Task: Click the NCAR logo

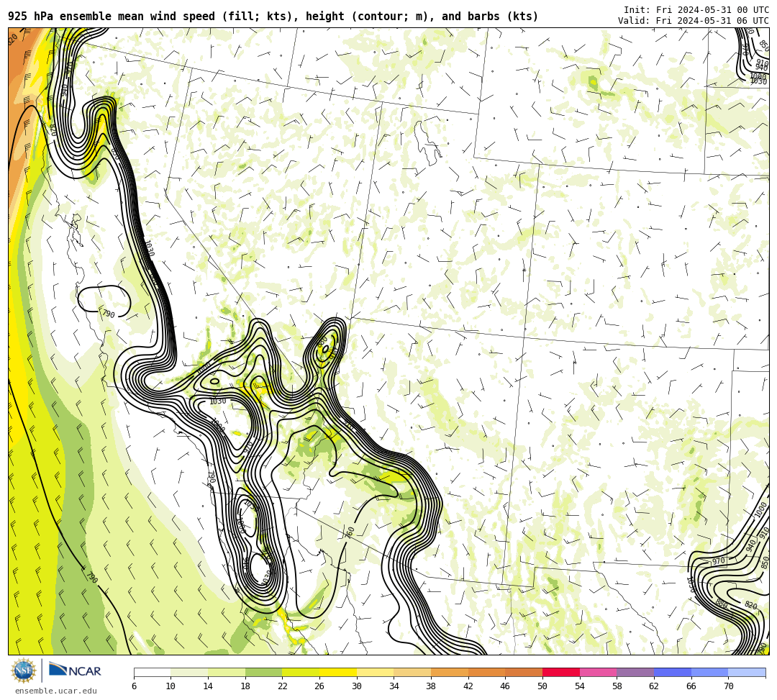Action: pos(75,671)
